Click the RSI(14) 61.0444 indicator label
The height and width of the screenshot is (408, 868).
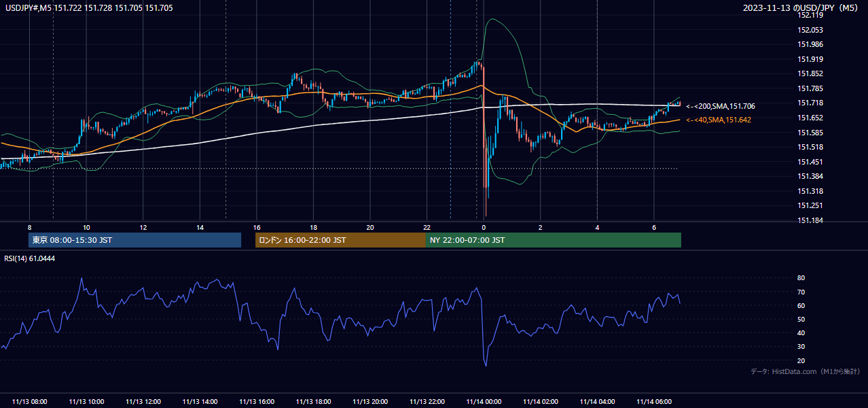(30, 258)
